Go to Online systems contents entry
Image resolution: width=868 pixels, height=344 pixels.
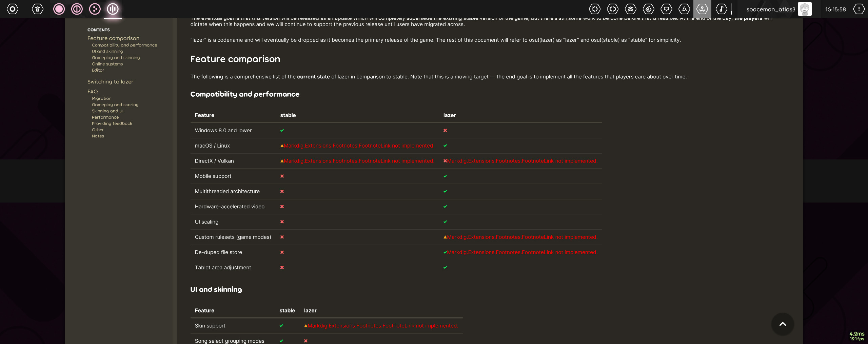point(107,64)
